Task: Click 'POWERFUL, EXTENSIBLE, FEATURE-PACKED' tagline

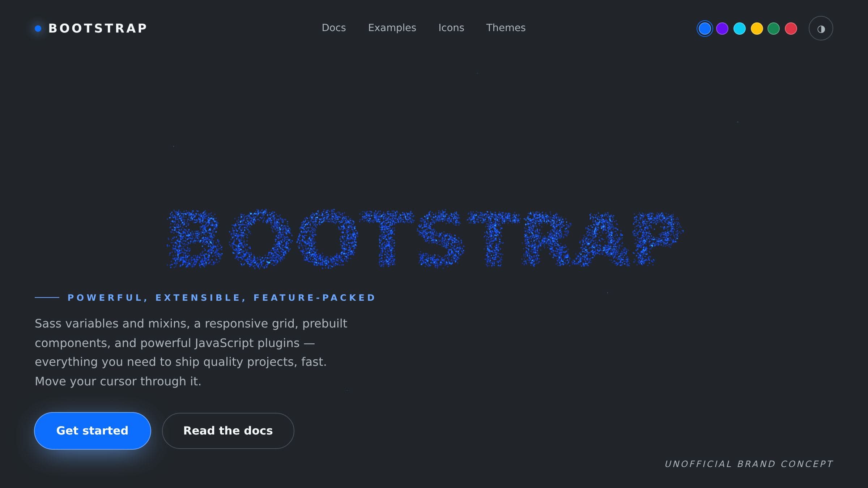Action: coord(221,297)
